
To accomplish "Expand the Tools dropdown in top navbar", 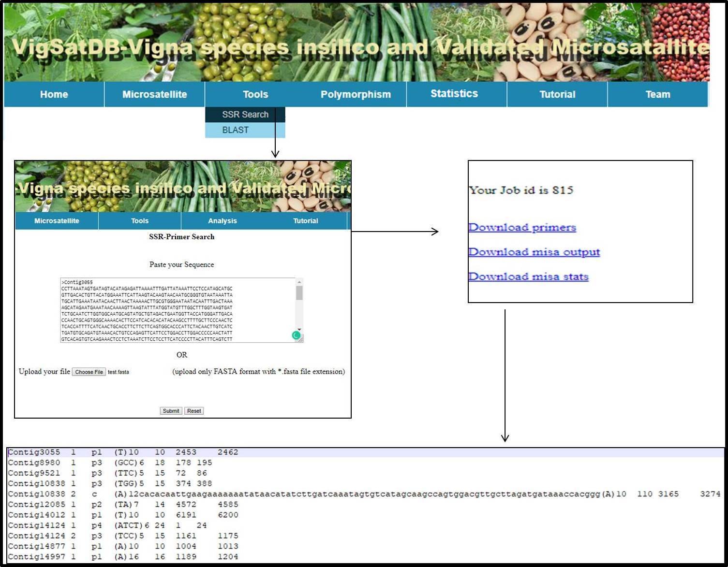I will click(255, 94).
